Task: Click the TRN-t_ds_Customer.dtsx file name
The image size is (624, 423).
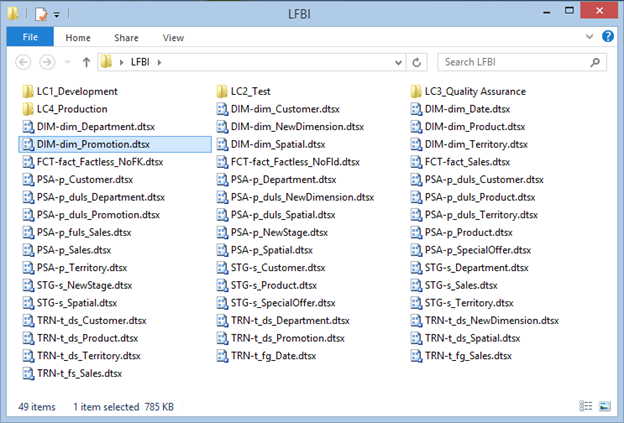Action: 92,321
